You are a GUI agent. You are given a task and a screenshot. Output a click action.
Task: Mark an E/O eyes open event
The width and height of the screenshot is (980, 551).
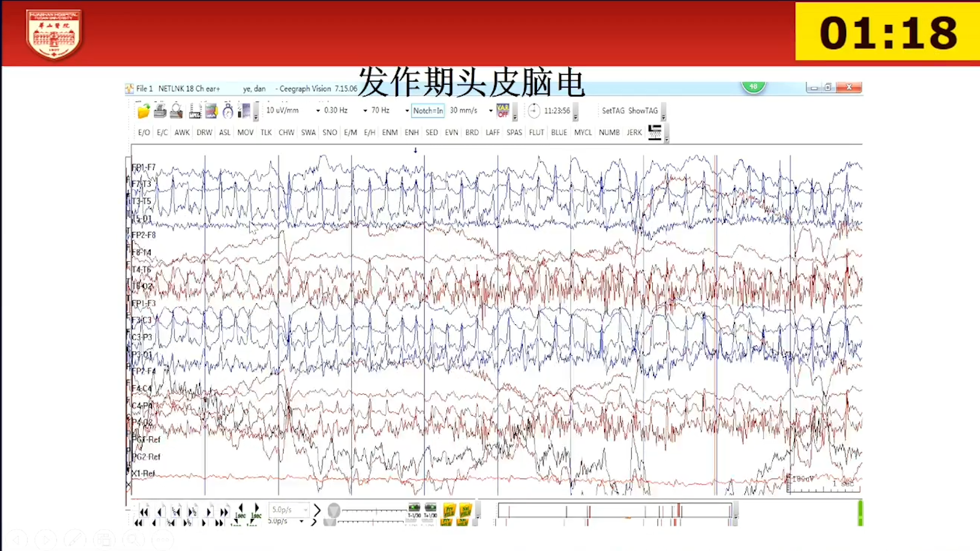pos(144,132)
